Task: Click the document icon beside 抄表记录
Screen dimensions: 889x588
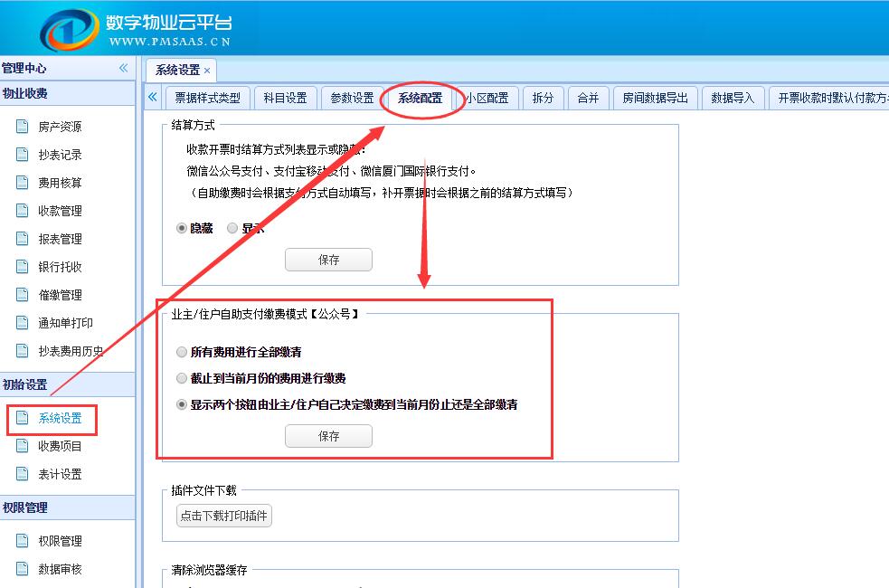Action: coord(23,155)
